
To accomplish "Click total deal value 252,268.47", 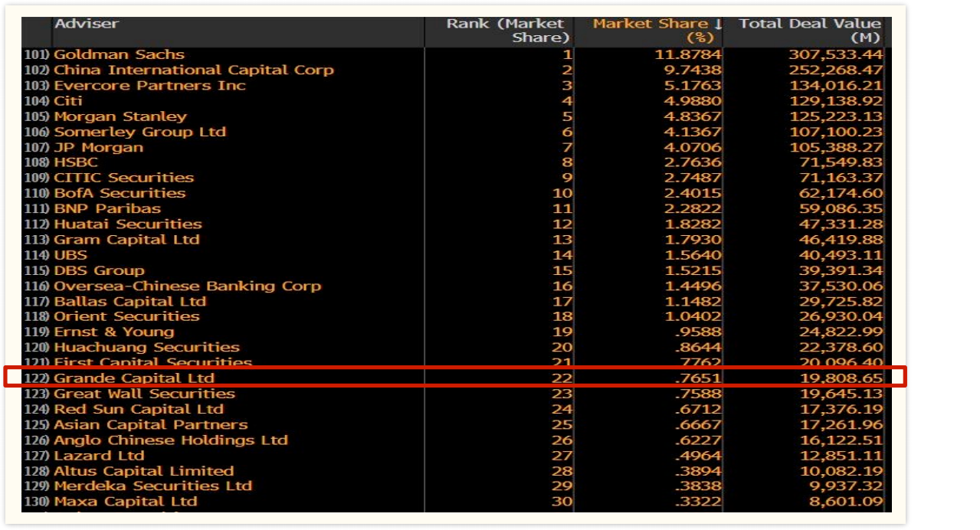I will pyautogui.click(x=836, y=70).
